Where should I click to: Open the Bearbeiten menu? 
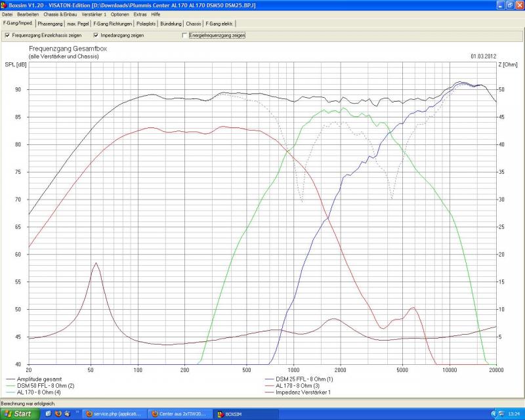[28, 14]
